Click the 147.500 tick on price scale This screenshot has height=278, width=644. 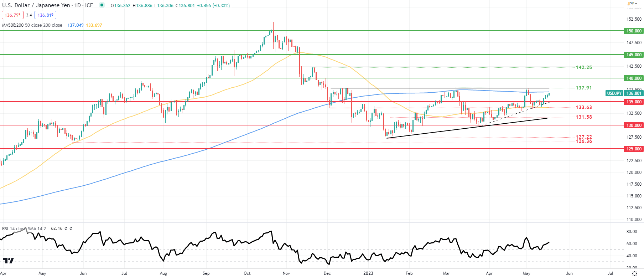tap(634, 43)
